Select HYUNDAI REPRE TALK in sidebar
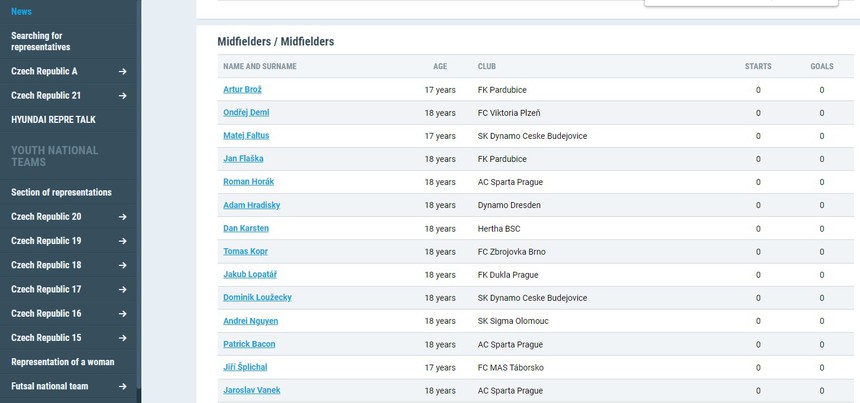 click(x=52, y=120)
